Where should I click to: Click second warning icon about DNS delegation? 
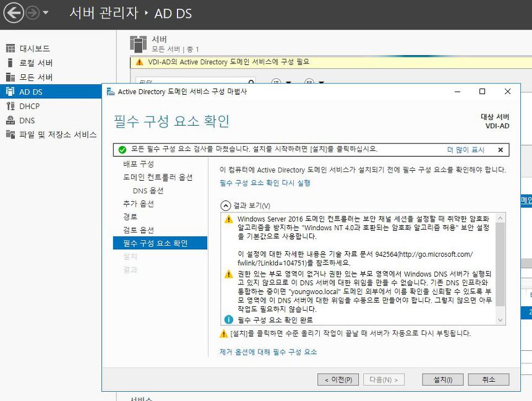tap(229, 274)
